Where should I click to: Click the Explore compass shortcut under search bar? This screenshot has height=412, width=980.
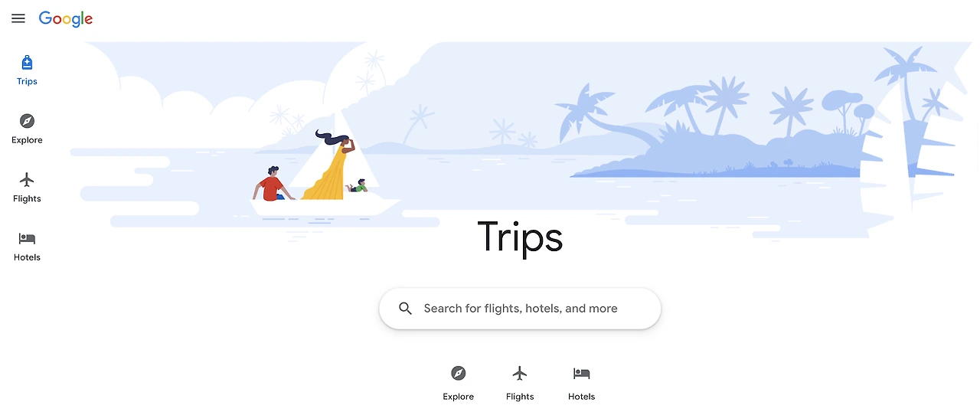[458, 374]
